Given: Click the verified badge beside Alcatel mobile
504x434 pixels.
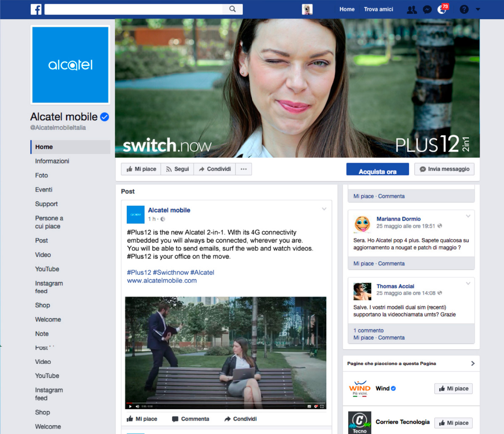Looking at the screenshot, I should [105, 117].
